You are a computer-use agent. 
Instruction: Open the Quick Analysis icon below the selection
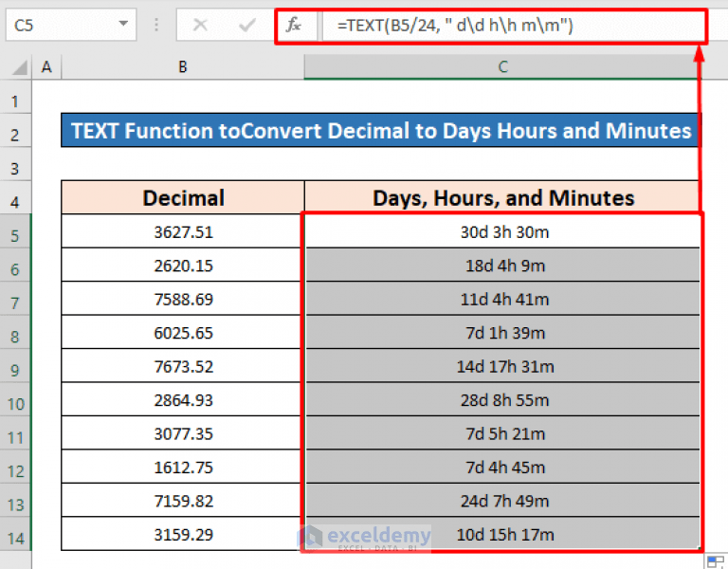click(x=716, y=561)
